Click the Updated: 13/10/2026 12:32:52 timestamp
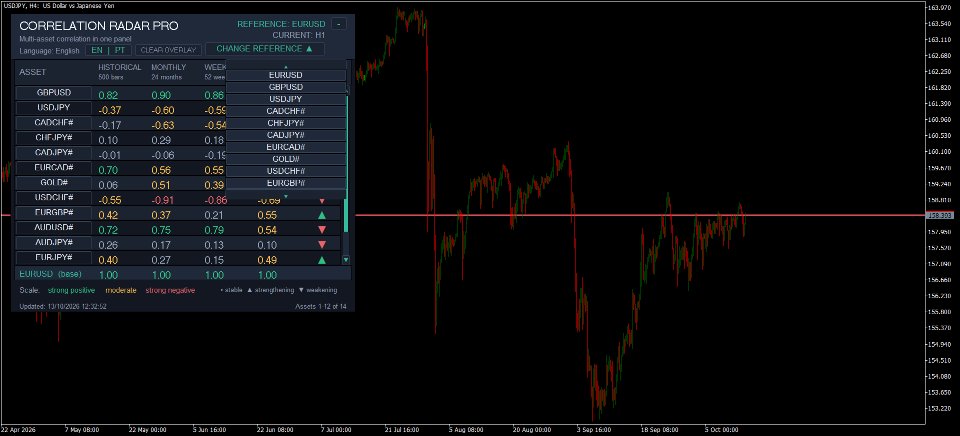Viewport: 960px width, 436px height. click(x=63, y=306)
